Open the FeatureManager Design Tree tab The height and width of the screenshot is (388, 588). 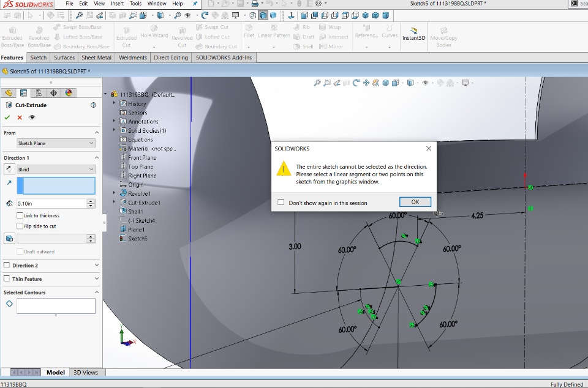tap(9, 93)
